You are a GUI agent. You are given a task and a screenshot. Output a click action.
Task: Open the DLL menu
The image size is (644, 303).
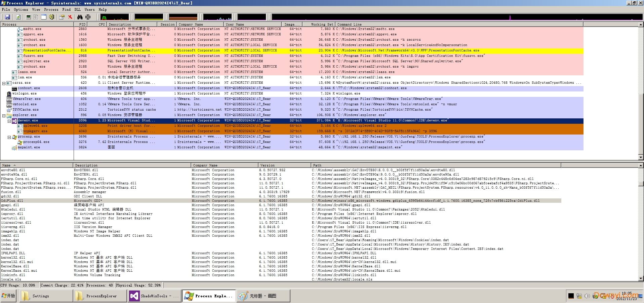pos(77,9)
